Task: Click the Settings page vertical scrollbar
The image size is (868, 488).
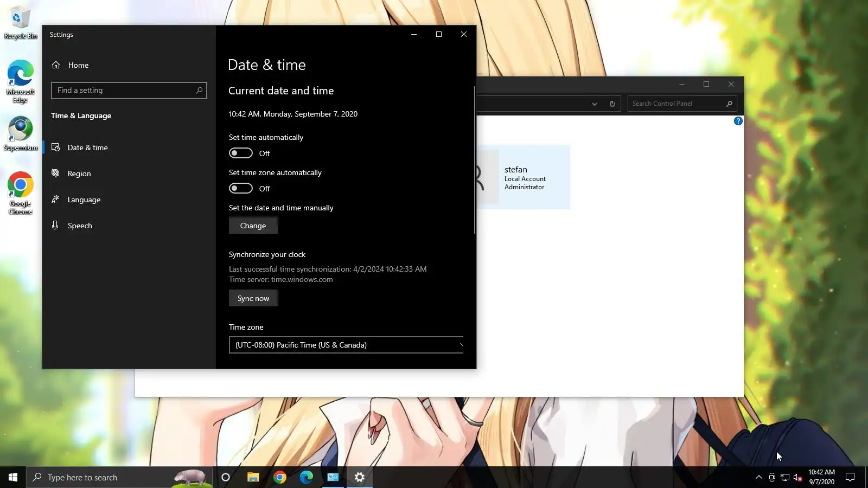Action: [475, 160]
